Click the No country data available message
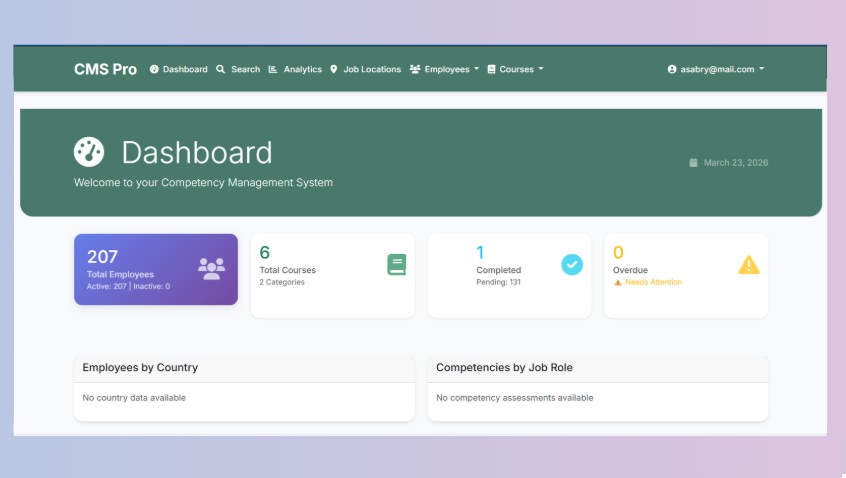 click(x=134, y=398)
